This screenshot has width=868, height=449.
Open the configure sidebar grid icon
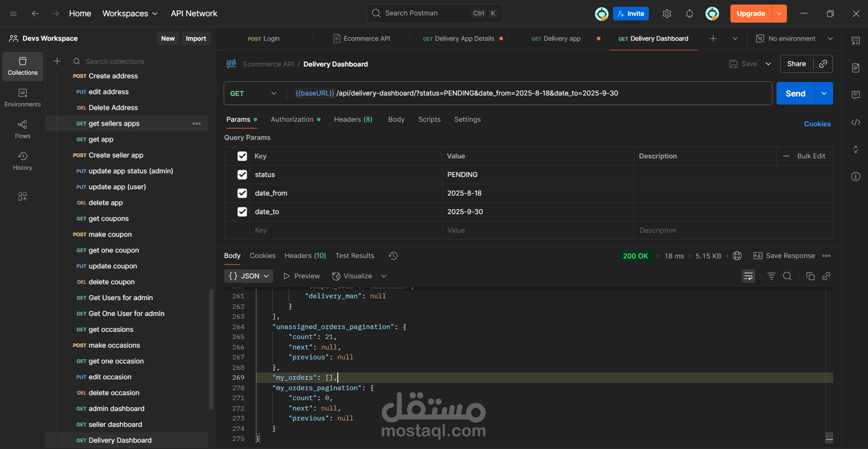coord(23,196)
